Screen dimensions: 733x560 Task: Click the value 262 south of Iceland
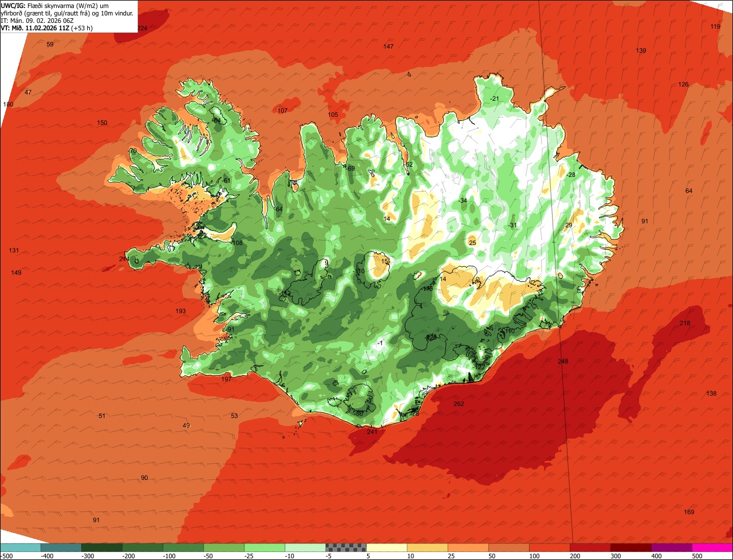[x=459, y=404]
